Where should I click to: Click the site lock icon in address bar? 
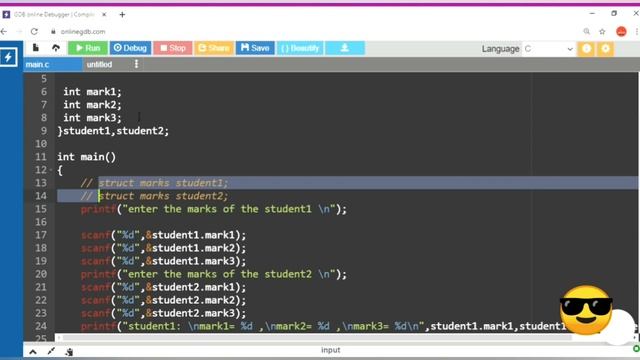(53, 31)
